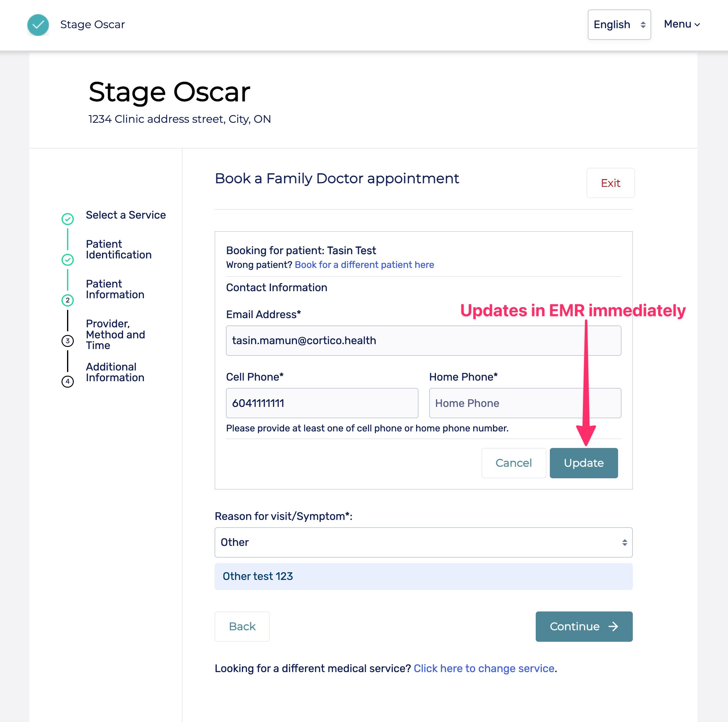Click the Stage Oscar checkmark logo
The width and height of the screenshot is (728, 722).
point(38,25)
